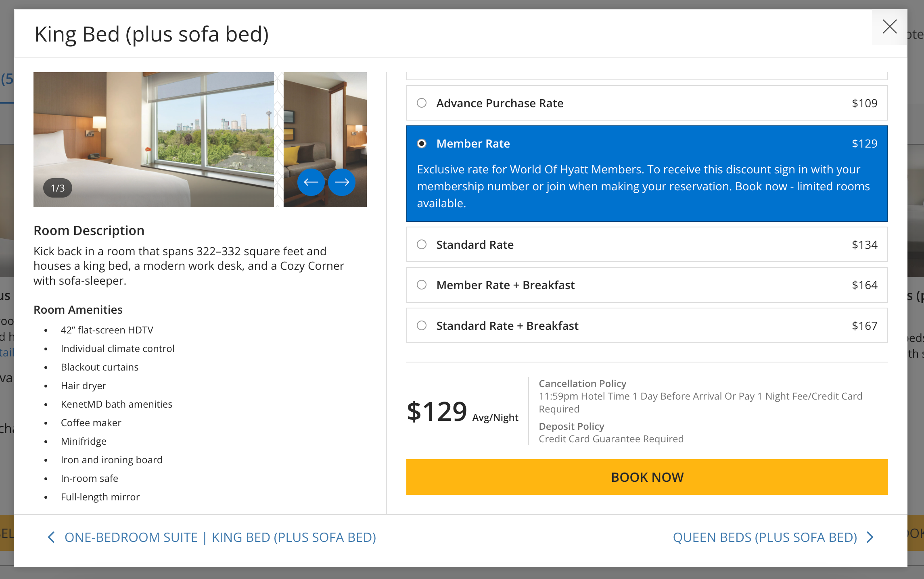924x579 pixels.
Task: Click the Standard Rate + Breakfast $167 price
Action: 864,326
